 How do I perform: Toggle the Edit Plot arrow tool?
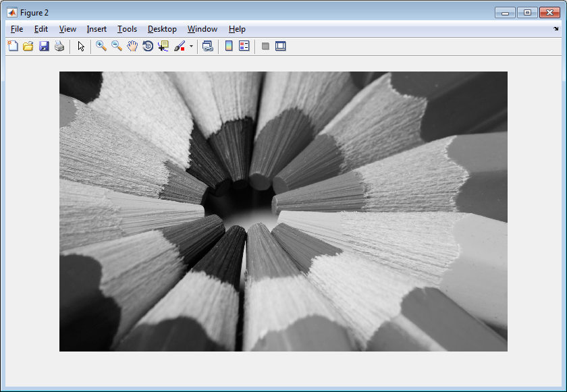point(81,46)
